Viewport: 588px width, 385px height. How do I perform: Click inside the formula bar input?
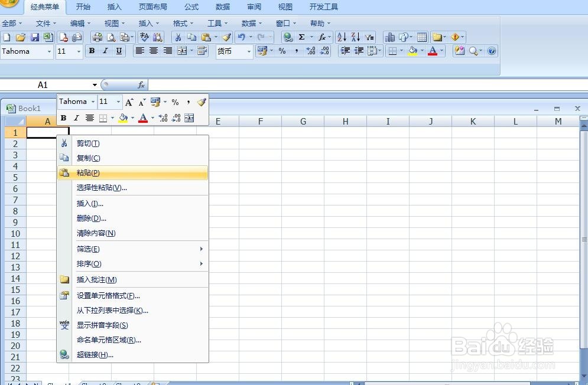[368, 85]
